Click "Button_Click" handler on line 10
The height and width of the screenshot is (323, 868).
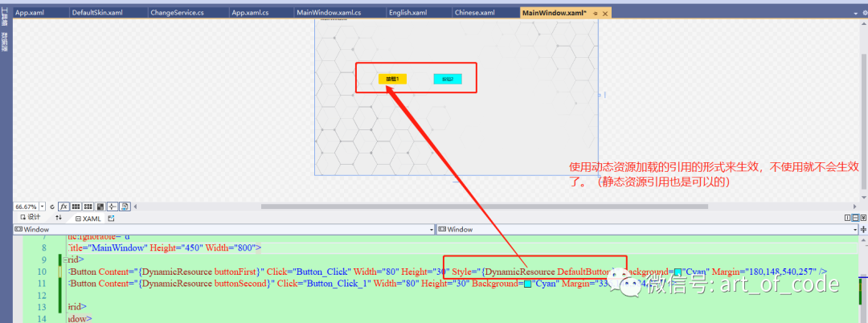(x=321, y=272)
